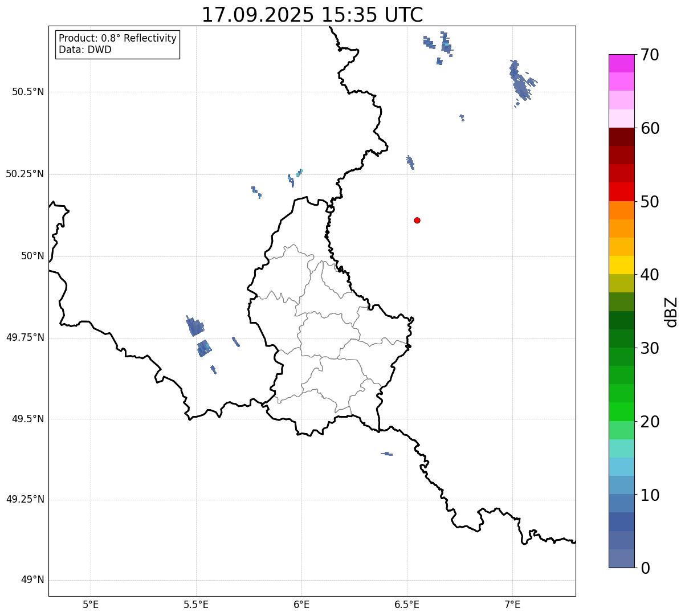Click the 10 colorbar tick label
This screenshot has height=616, width=685.
(650, 495)
